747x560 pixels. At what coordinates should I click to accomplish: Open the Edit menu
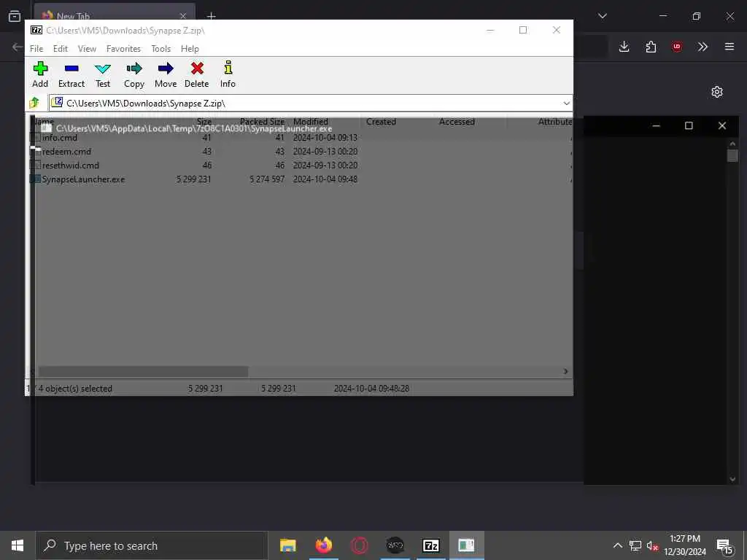point(60,49)
